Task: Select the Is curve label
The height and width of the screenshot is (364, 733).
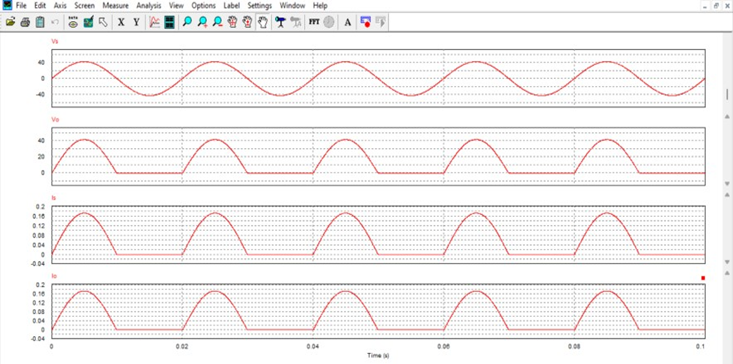Action: pos(54,198)
